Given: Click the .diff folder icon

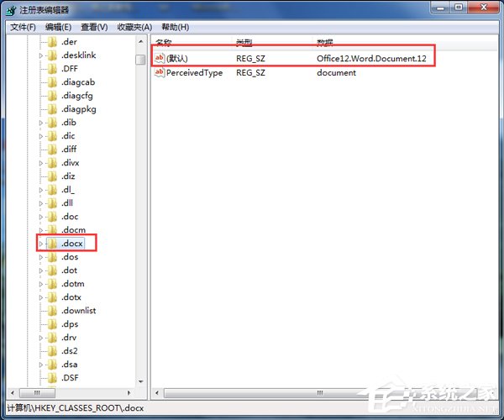Looking at the screenshot, I should tap(52, 150).
